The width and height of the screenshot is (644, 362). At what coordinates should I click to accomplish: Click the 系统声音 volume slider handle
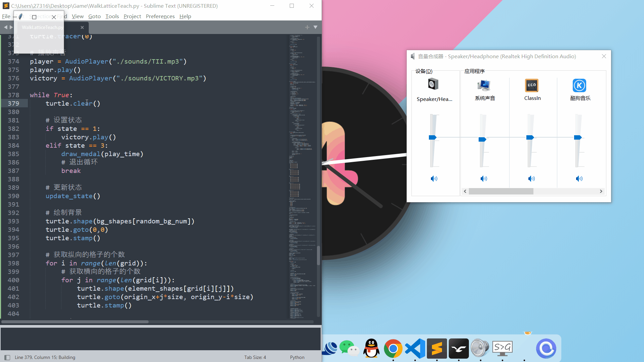tap(482, 139)
